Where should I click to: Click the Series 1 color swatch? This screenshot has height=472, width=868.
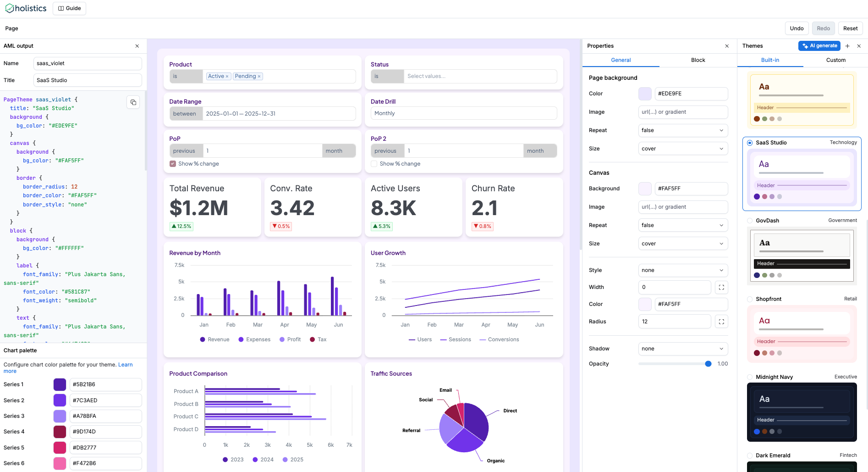pos(60,384)
